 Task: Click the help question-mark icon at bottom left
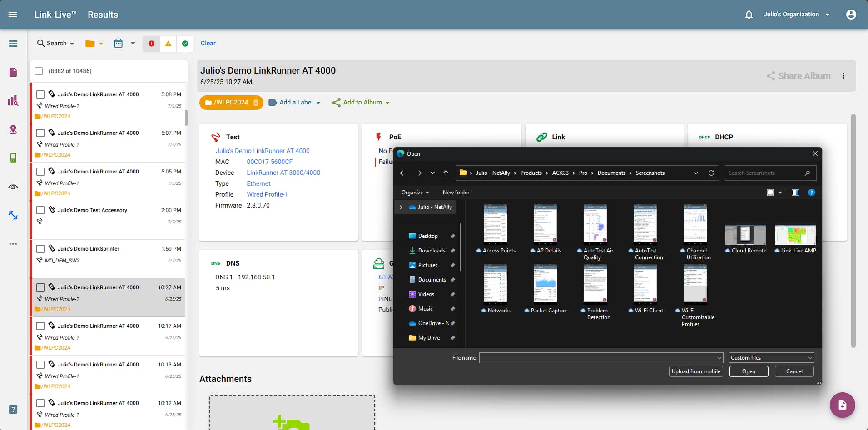[x=12, y=410]
